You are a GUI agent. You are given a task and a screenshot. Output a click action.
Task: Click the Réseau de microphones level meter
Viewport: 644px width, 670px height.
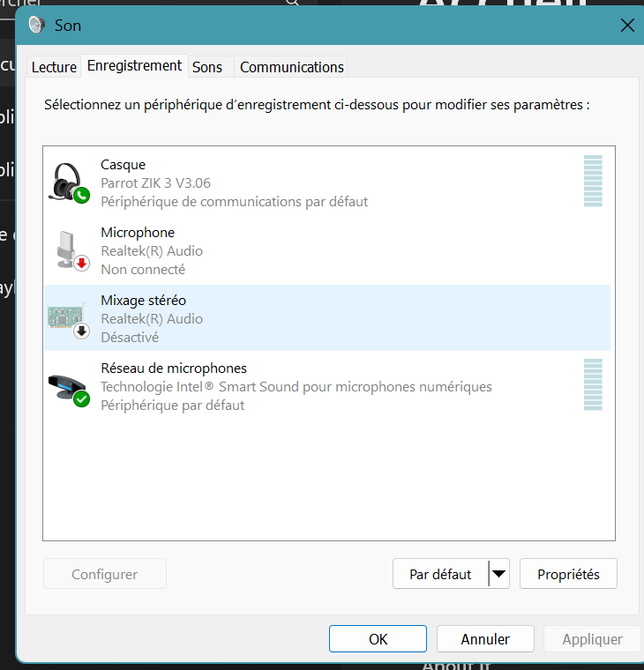[x=593, y=384]
